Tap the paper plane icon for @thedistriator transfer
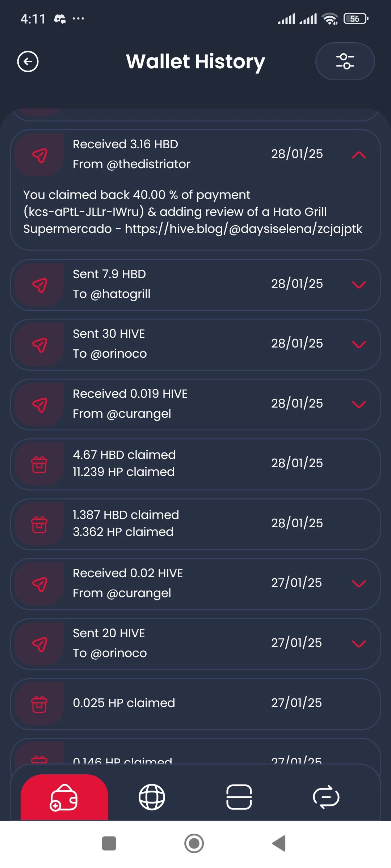391x868 pixels. point(39,156)
